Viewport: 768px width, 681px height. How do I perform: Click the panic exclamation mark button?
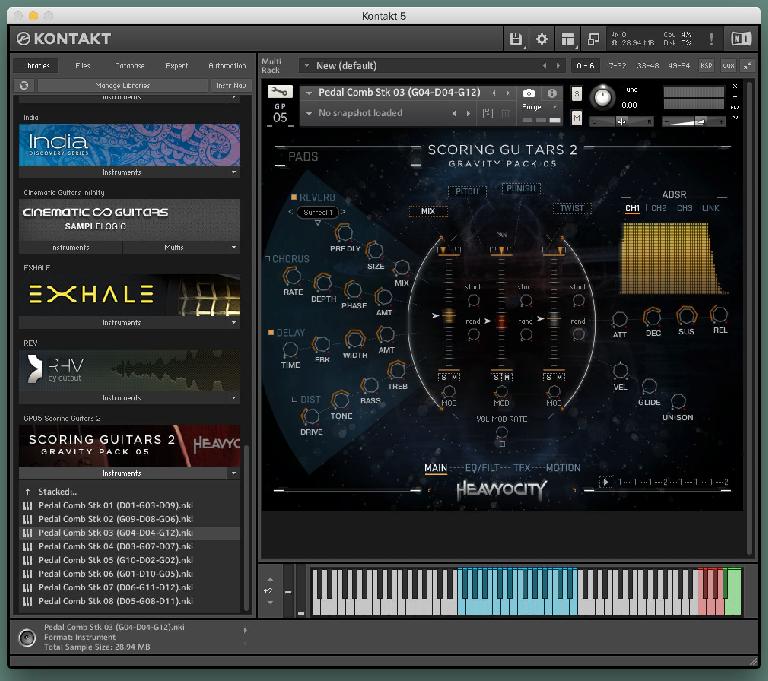[x=711, y=39]
